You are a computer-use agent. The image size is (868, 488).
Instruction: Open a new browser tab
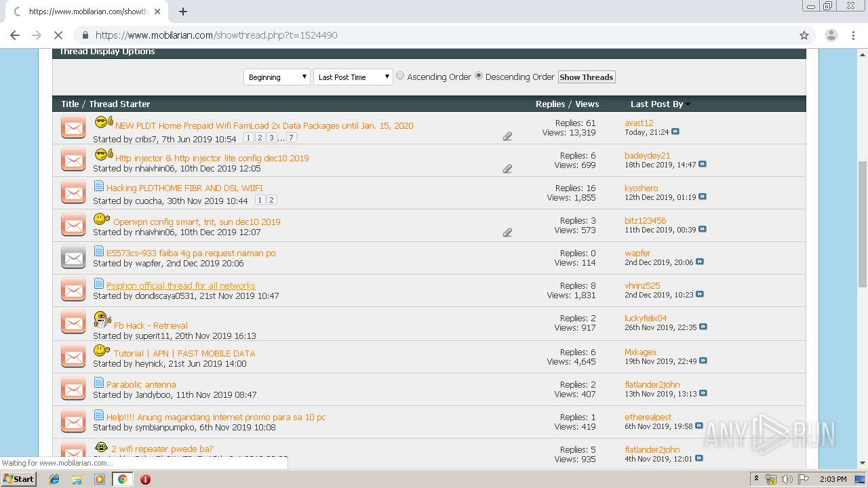pos(183,12)
